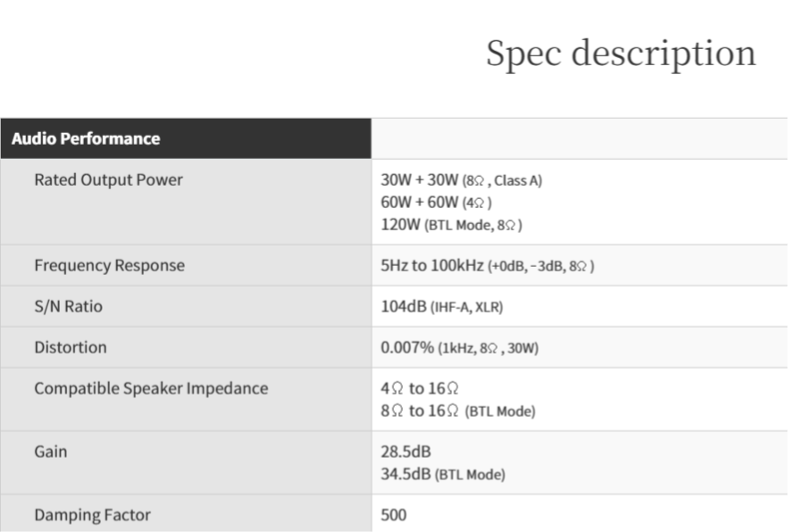Select the damping factor value 500
Viewport: 788px width, 532px height.
click(x=393, y=515)
